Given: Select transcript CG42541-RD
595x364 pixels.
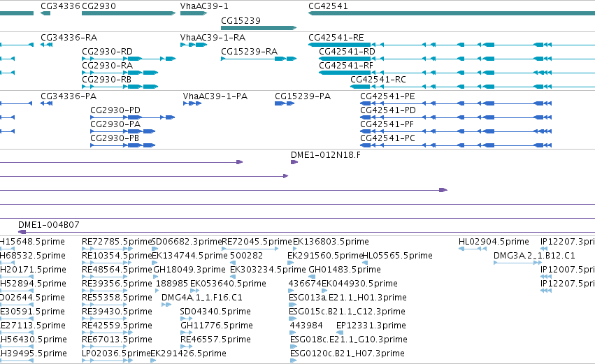Looking at the screenshot, I should coord(347,52).
